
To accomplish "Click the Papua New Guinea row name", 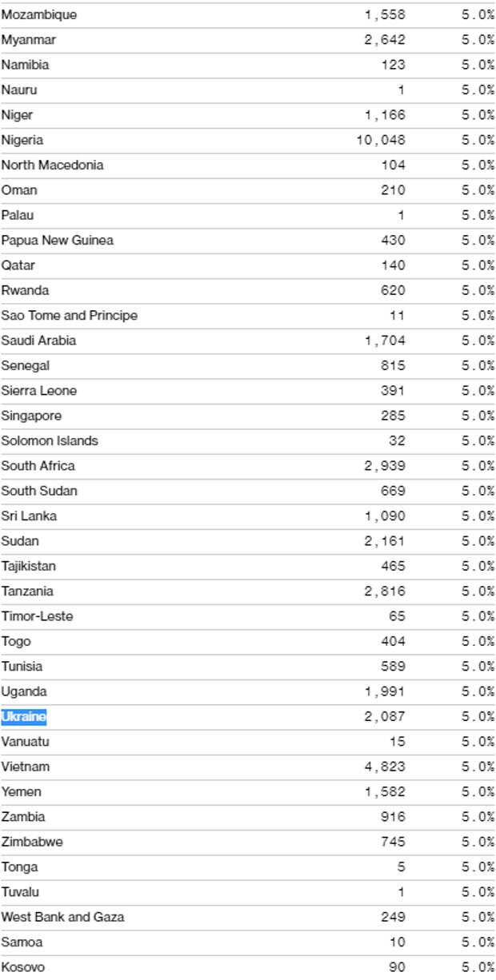I will pos(58,240).
